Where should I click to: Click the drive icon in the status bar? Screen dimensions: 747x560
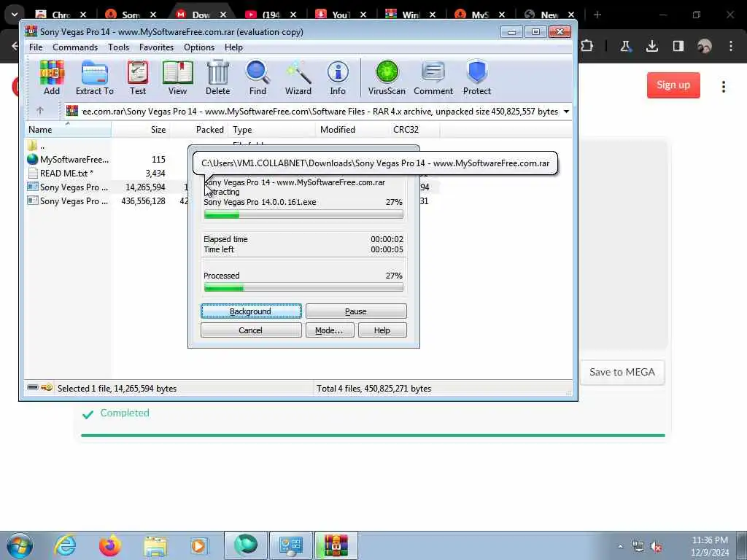pyautogui.click(x=32, y=388)
